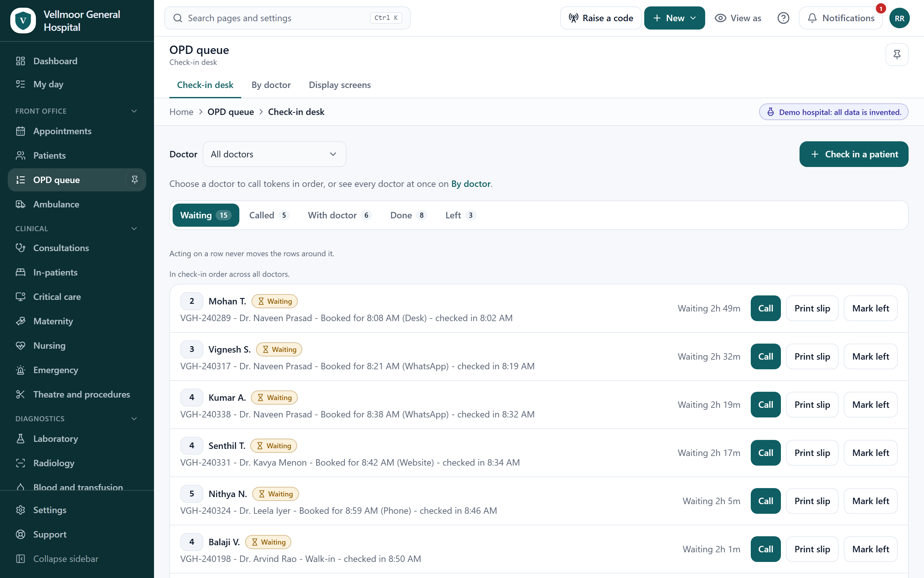Show the Called tokens filter
The width and height of the screenshot is (924, 578).
point(269,215)
